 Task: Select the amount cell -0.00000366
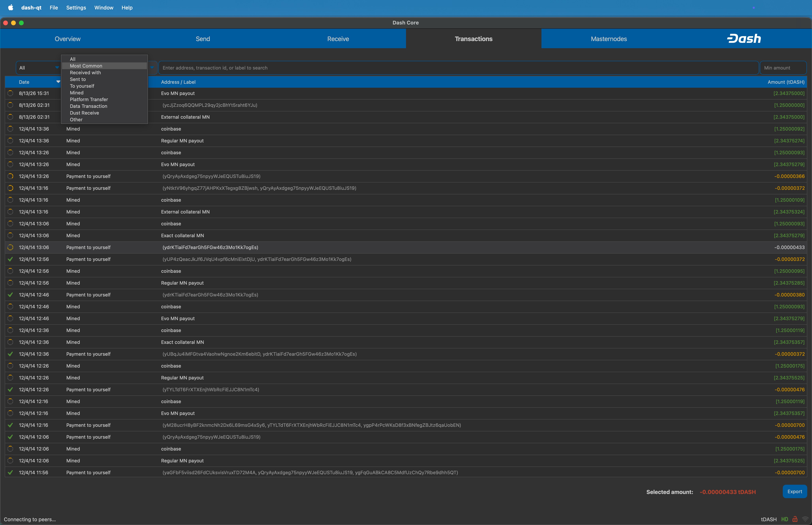click(789, 176)
